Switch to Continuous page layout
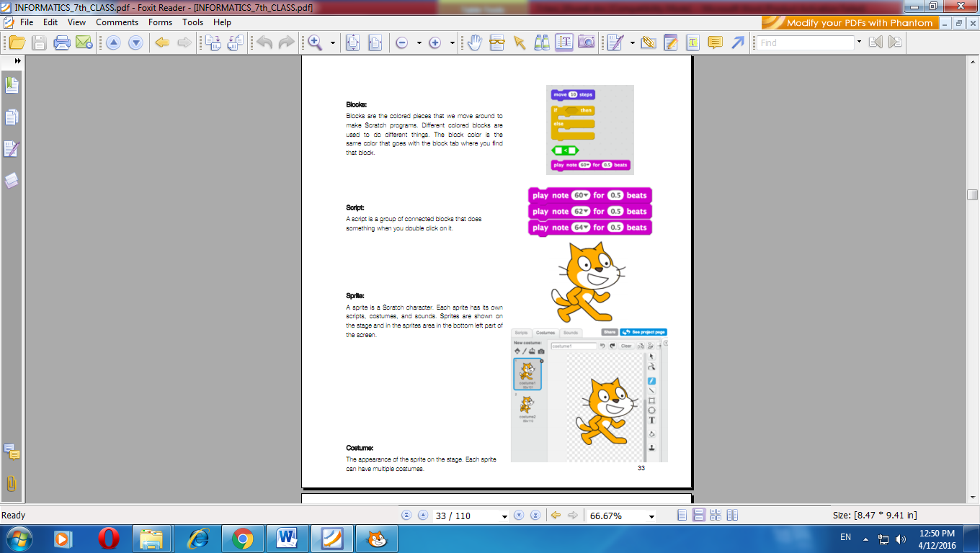Viewport: 980px width, 553px height. pyautogui.click(x=698, y=516)
